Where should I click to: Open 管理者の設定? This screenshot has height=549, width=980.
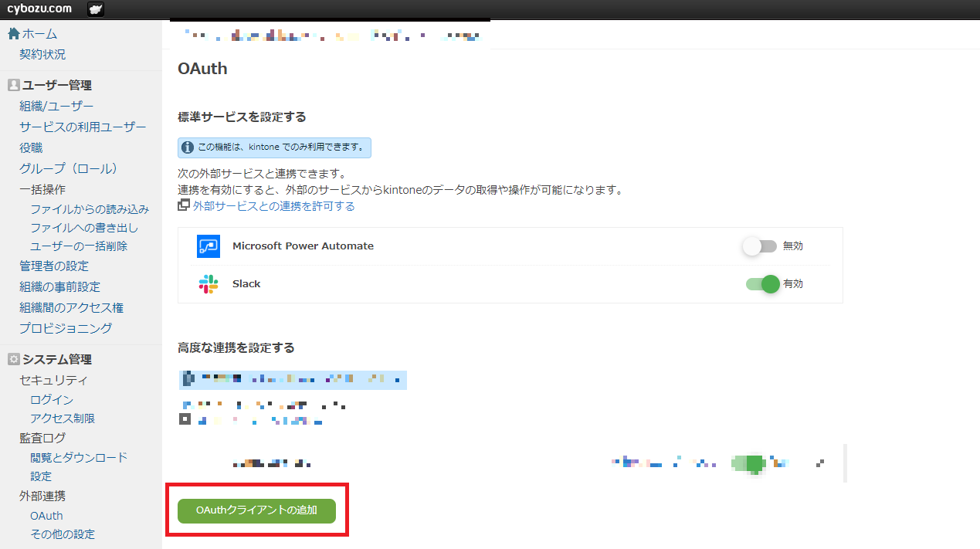[x=54, y=266]
